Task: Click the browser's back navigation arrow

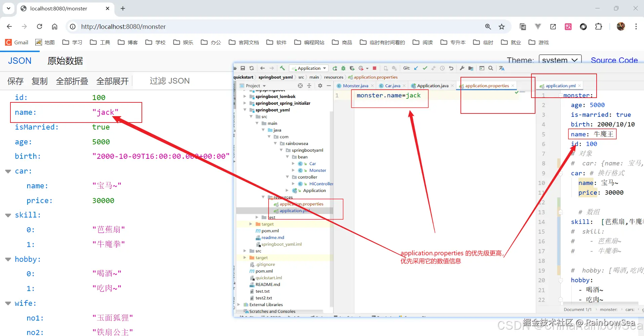Action: [9, 27]
